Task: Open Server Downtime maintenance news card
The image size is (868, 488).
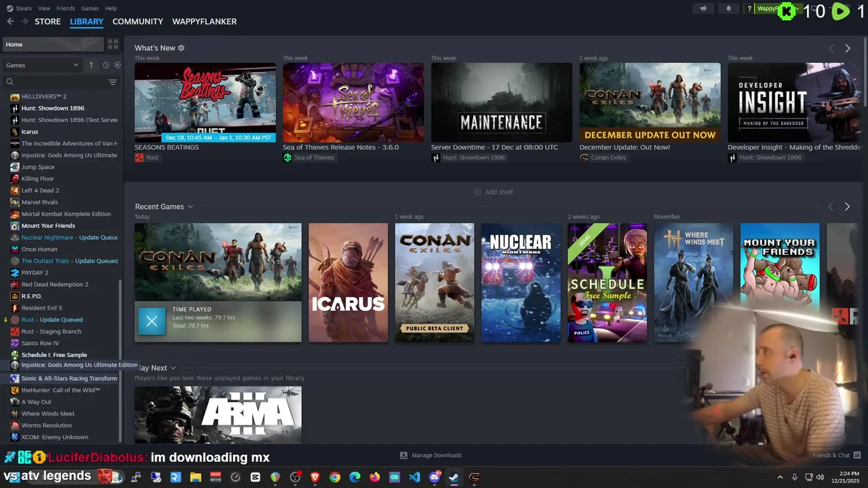Action: pos(502,102)
